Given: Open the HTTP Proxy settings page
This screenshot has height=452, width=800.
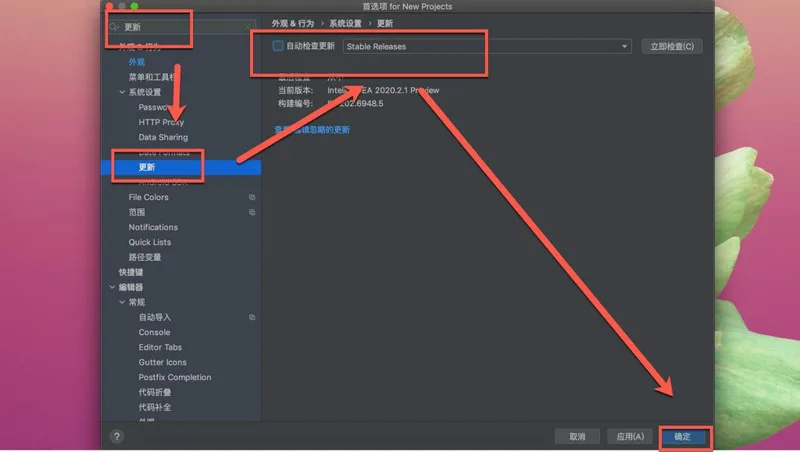Looking at the screenshot, I should [161, 122].
